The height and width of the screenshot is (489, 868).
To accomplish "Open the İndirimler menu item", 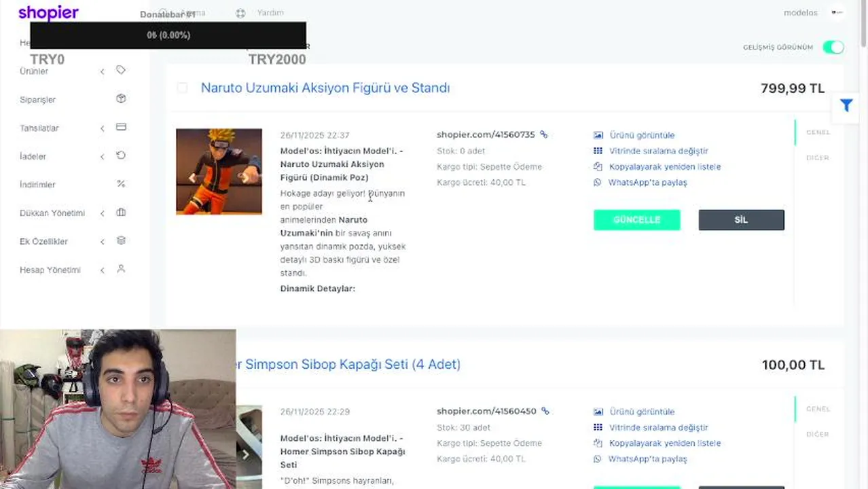I will [x=37, y=185].
